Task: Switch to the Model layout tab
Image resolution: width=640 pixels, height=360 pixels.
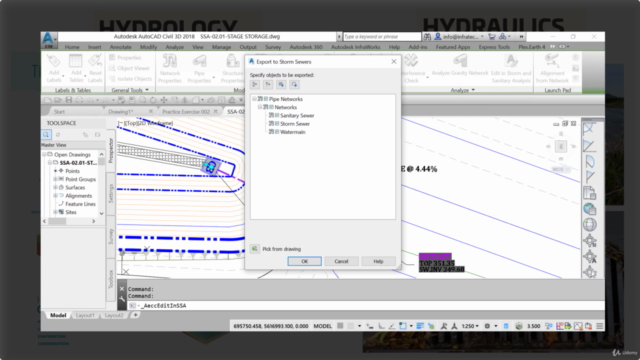Action: 58,316
